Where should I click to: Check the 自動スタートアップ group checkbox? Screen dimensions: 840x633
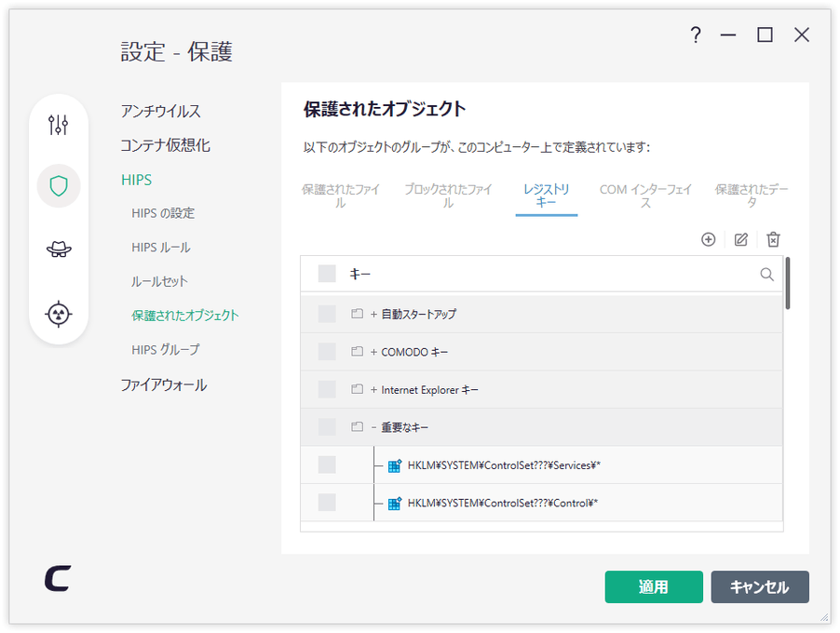327,314
